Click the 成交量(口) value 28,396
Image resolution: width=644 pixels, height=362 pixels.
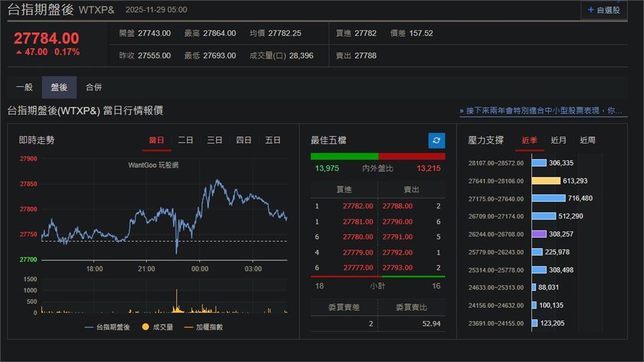[301, 55]
